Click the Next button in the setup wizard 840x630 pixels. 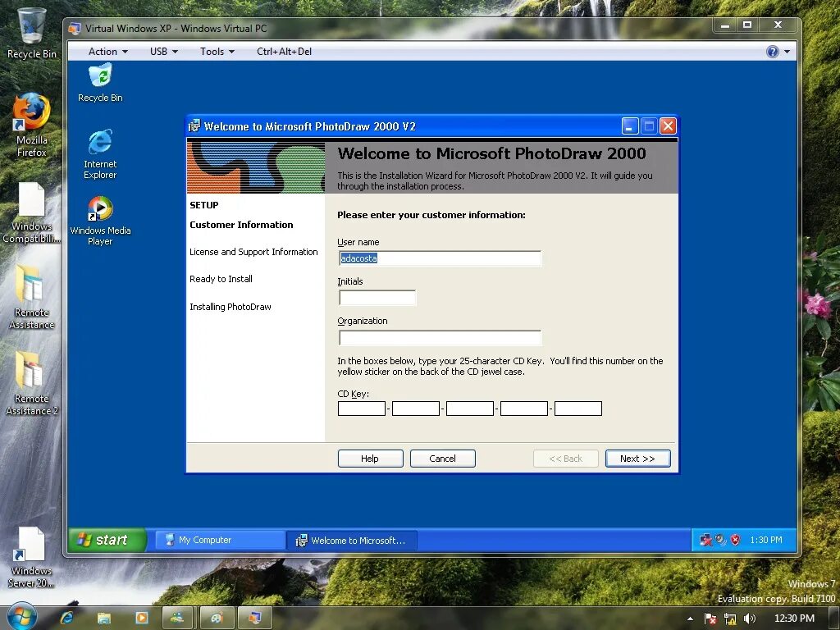coord(637,459)
